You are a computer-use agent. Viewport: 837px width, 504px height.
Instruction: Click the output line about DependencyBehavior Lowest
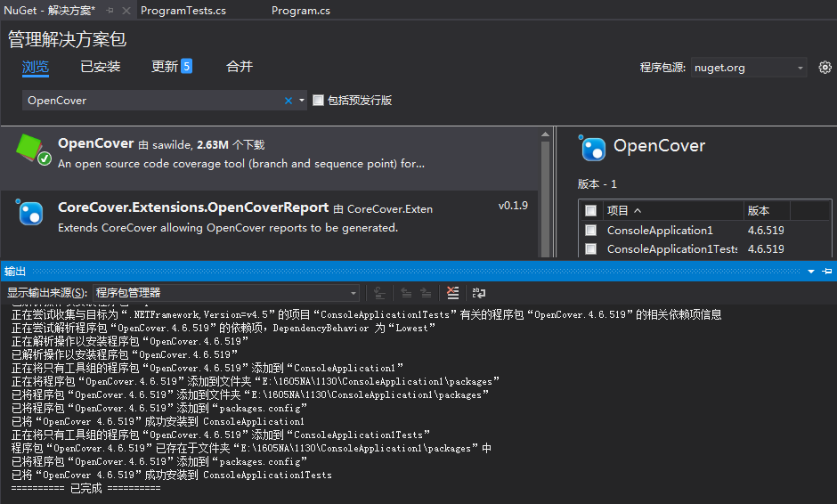click(223, 328)
